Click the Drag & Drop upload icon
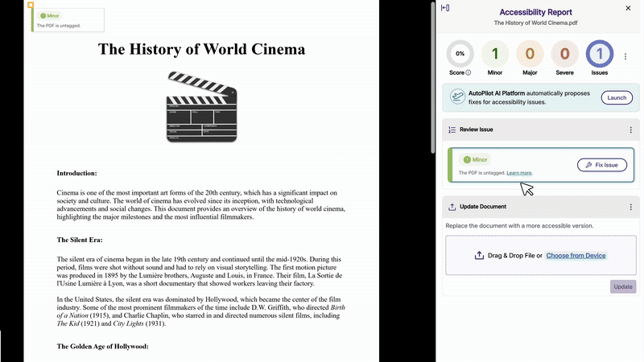The width and height of the screenshot is (644, 362). click(480, 256)
